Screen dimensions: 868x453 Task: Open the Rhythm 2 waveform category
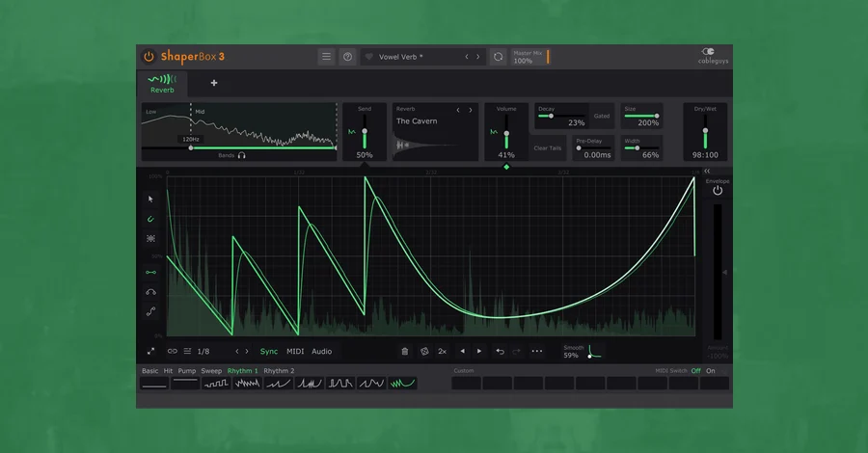279,370
